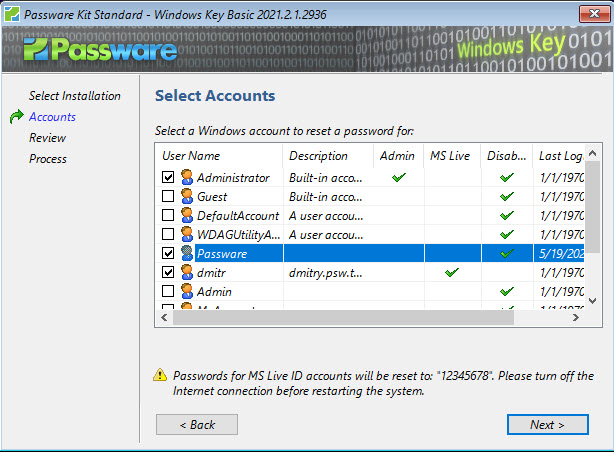Click the Passware account avatar icon
The height and width of the screenshot is (452, 614).
[187, 253]
